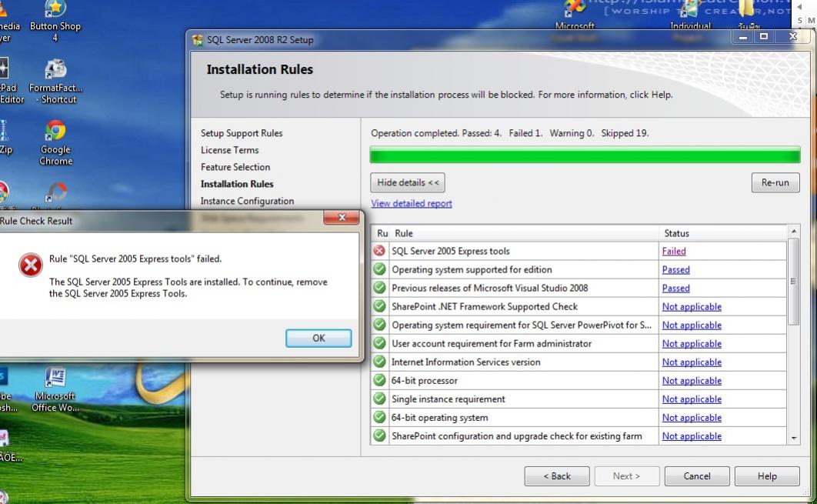Click green check icon beside Internet Information Services version
Screen dimensions: 817x504
(379, 362)
